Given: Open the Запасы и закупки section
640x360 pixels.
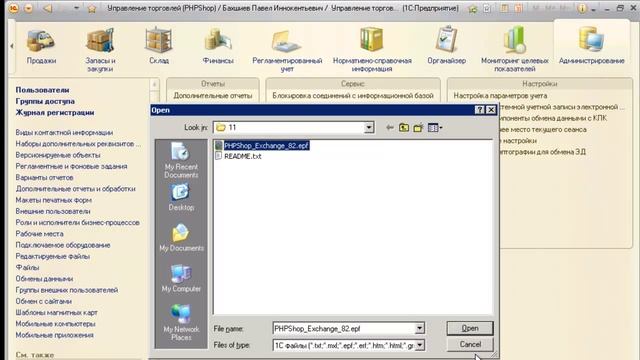Looking at the screenshot, I should (x=100, y=50).
